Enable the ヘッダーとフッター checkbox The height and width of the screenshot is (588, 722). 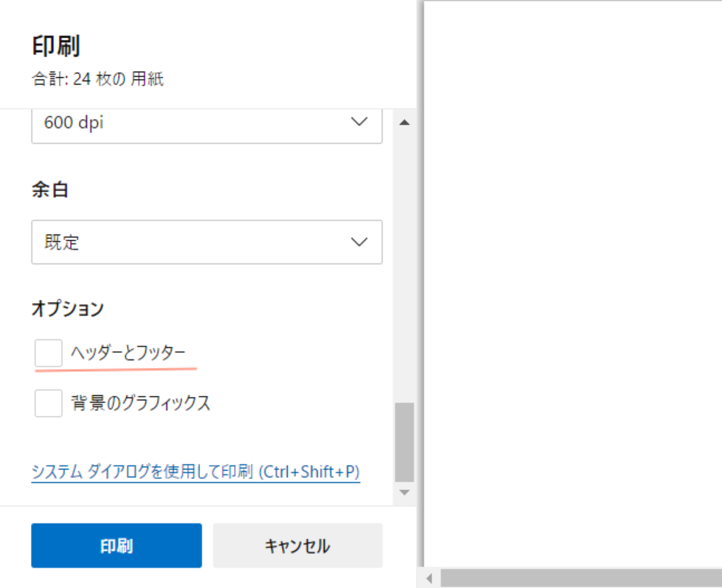(x=48, y=353)
